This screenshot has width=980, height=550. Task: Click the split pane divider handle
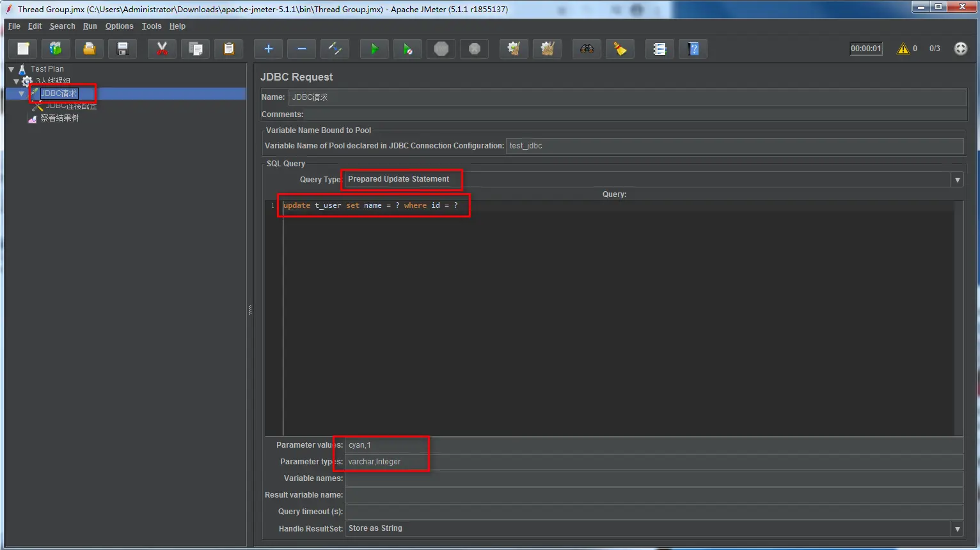(x=250, y=310)
